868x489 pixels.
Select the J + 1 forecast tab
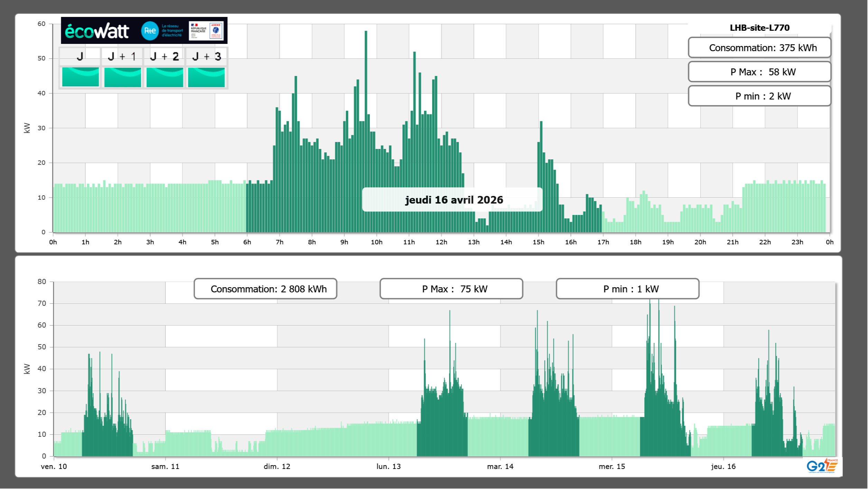point(122,56)
